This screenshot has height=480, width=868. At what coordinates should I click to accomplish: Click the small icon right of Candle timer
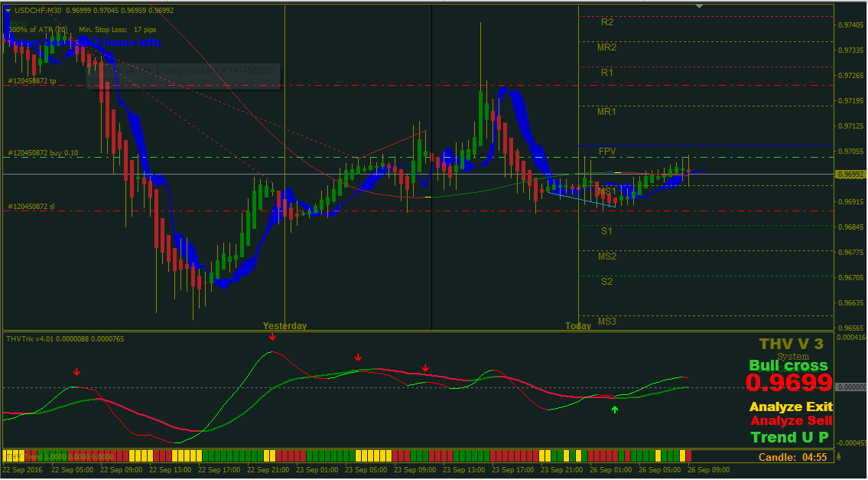pos(840,457)
